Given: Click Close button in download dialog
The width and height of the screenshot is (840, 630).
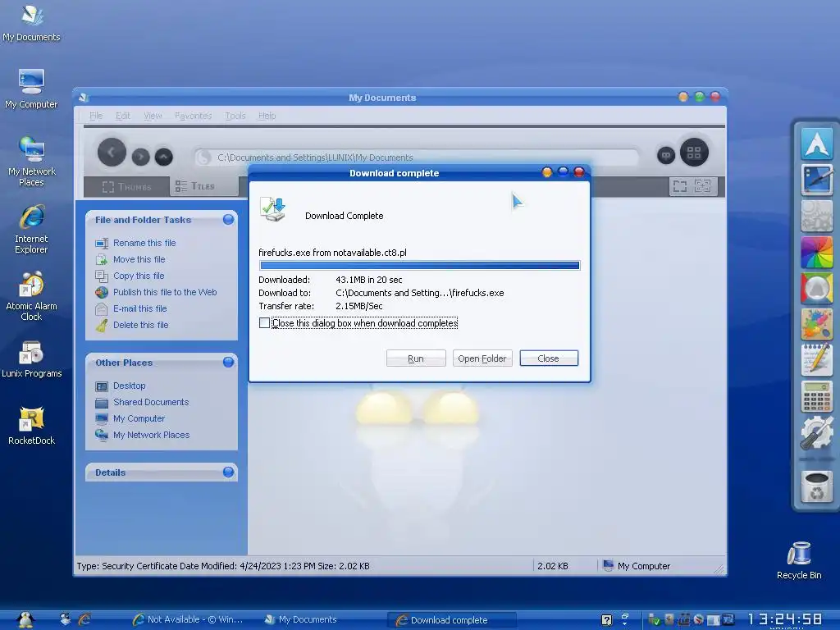Looking at the screenshot, I should click(549, 358).
